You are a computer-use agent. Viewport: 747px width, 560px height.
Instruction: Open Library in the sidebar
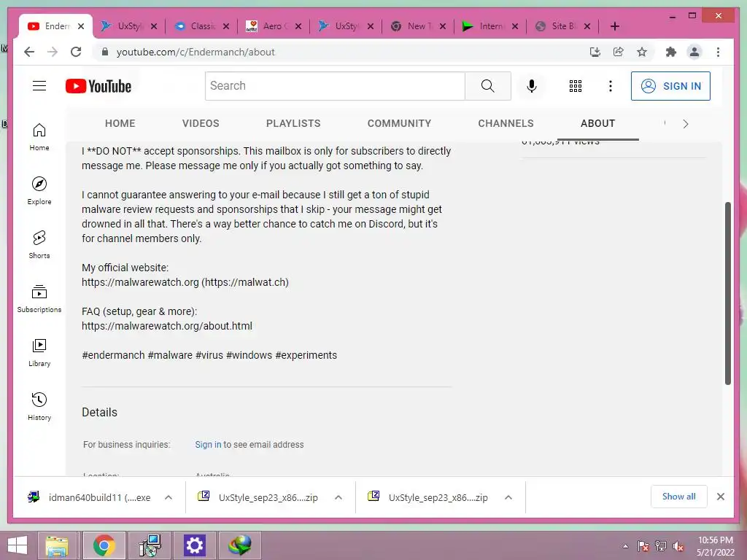pyautogui.click(x=39, y=353)
